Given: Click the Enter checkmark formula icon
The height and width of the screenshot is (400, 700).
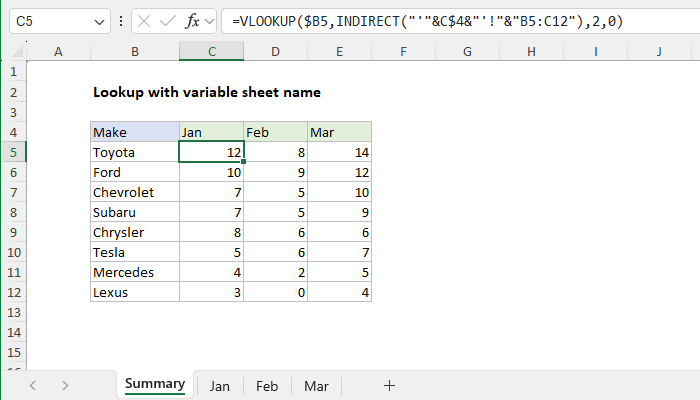Looking at the screenshot, I should (x=167, y=21).
